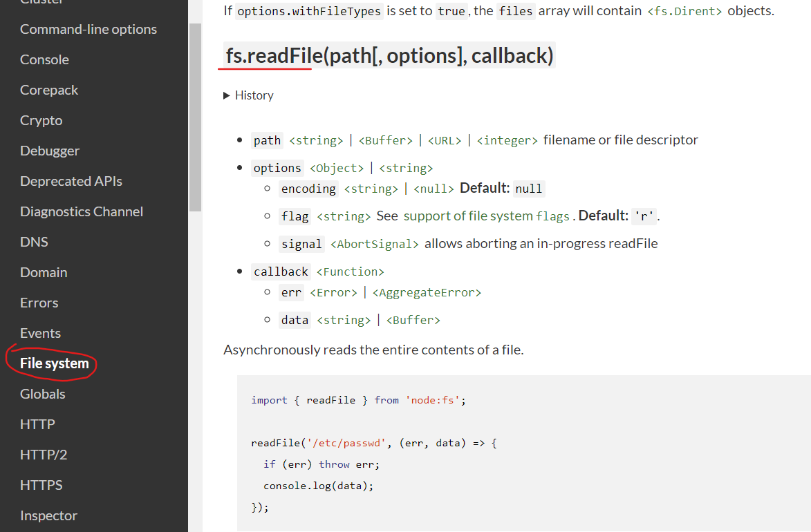The image size is (811, 532).
Task: Open the HTTP module docs
Action: 38,424
